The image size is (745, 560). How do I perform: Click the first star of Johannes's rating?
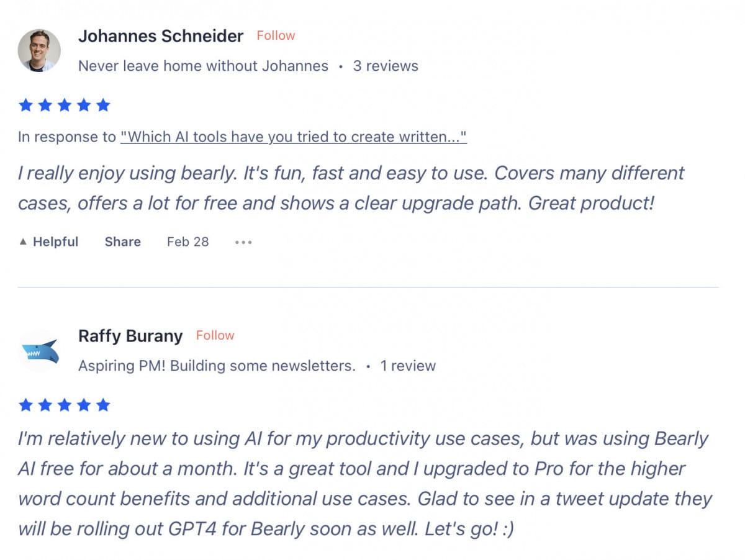click(25, 105)
